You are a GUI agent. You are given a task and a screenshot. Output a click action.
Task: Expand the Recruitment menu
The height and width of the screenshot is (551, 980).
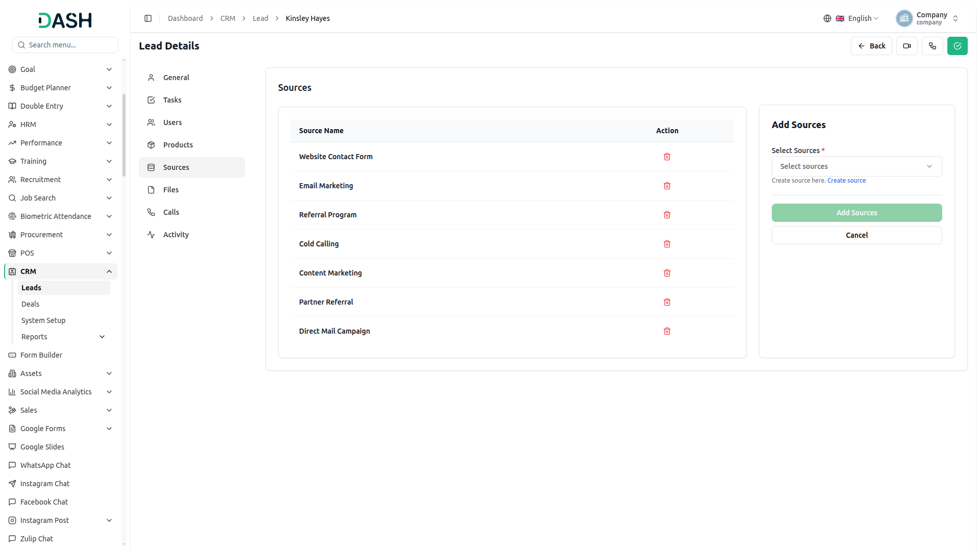pos(61,180)
